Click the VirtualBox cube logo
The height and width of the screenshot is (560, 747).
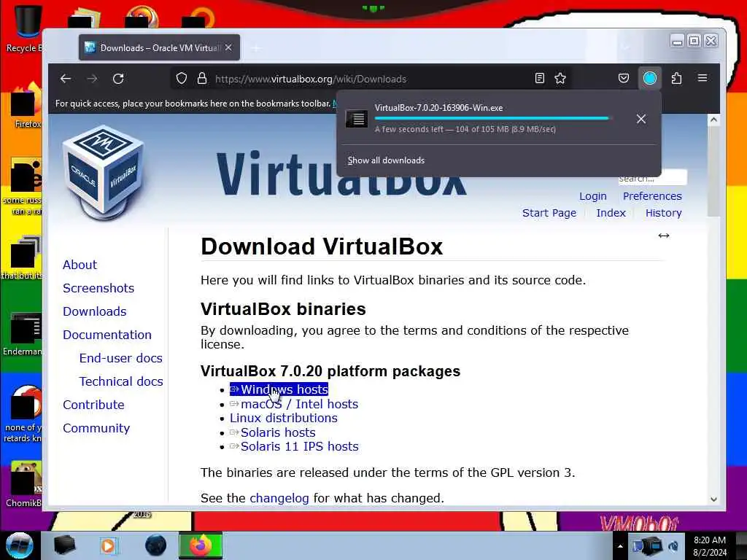103,171
